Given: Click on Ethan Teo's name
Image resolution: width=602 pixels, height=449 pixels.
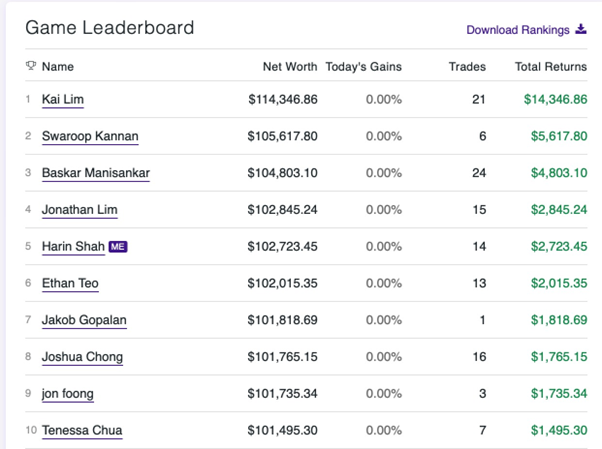Looking at the screenshot, I should point(70,283).
